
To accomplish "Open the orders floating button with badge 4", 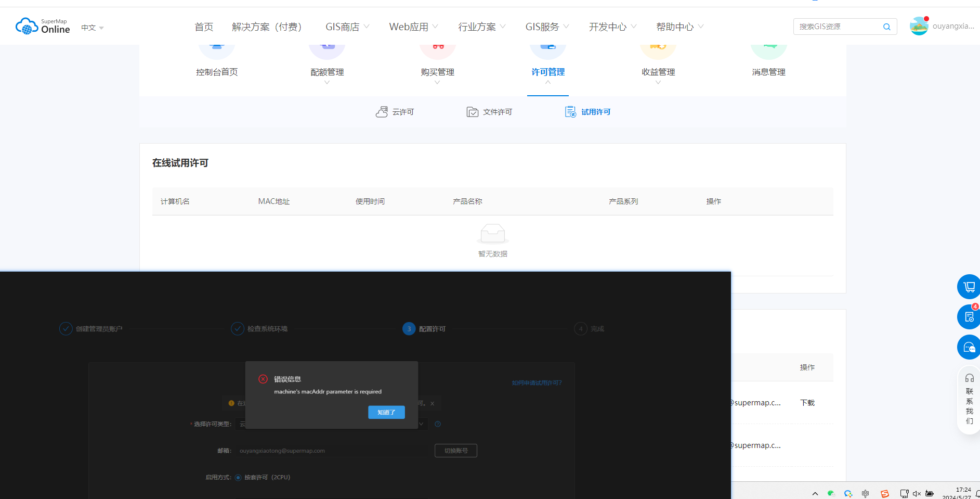I will [x=969, y=317].
